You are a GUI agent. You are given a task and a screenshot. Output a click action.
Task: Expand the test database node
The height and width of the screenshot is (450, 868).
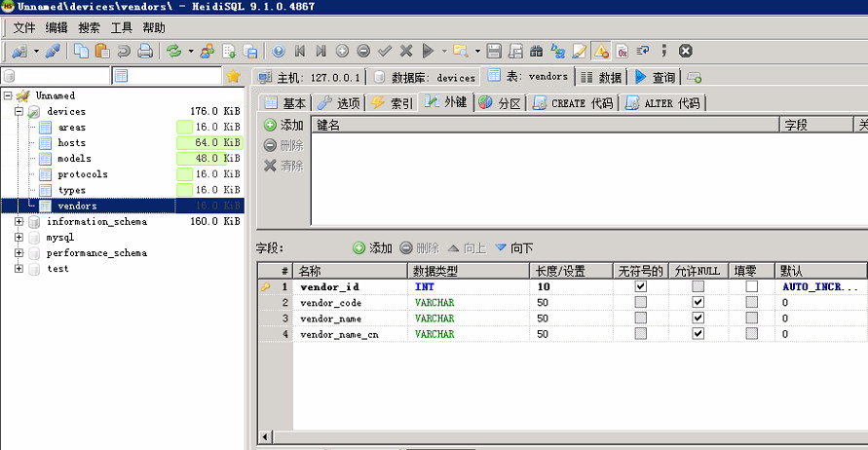click(x=19, y=269)
